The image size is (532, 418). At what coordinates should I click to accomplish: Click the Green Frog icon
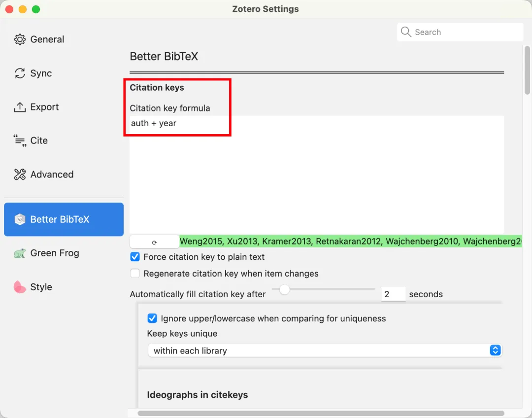point(20,253)
